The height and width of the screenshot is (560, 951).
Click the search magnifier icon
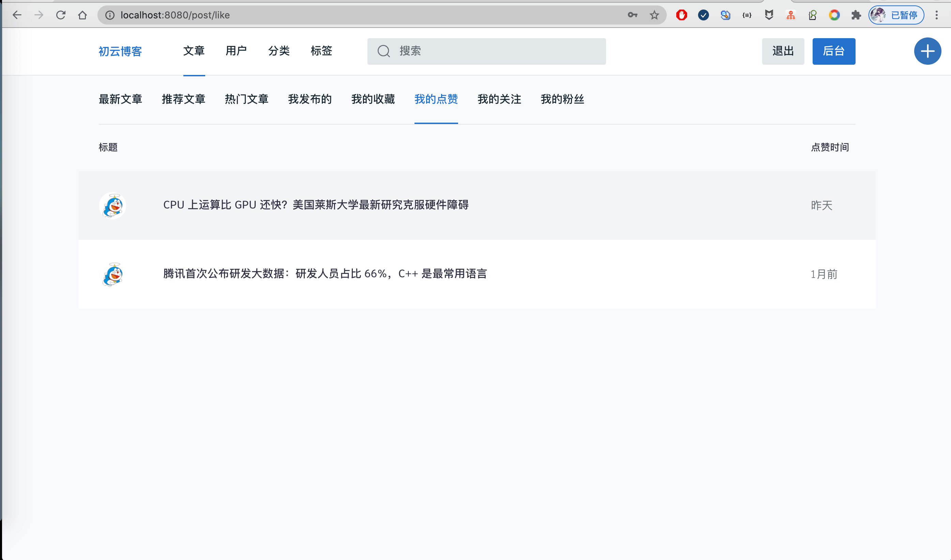point(383,51)
